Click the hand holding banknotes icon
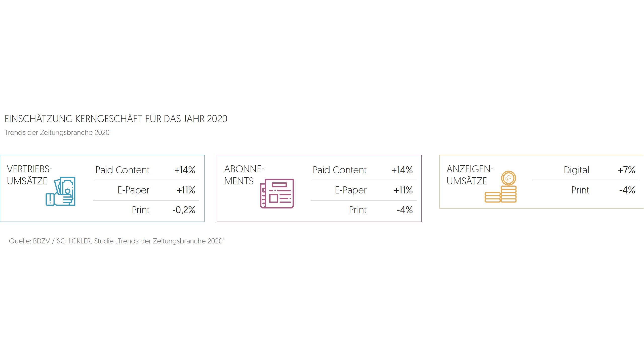The image size is (644, 361). coord(61,191)
